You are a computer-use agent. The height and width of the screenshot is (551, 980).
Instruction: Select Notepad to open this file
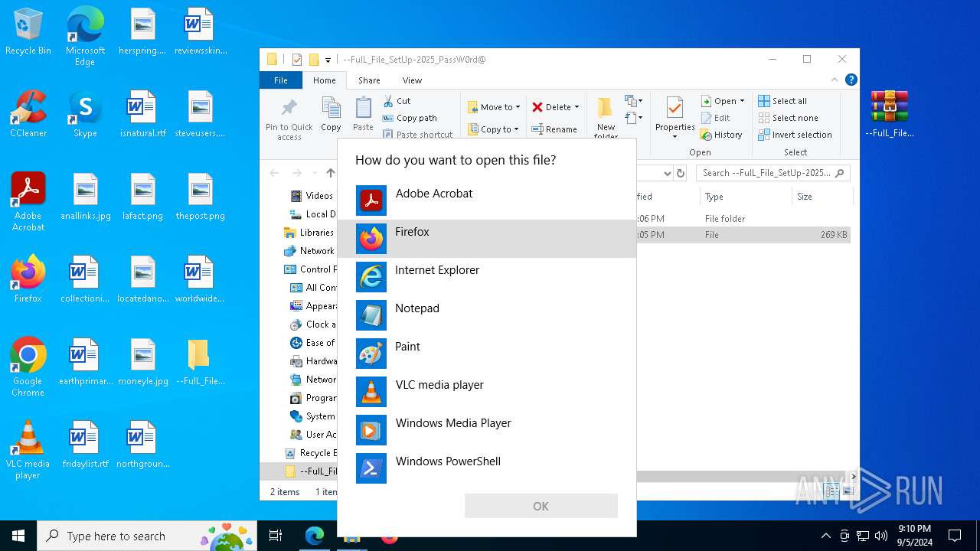tap(486, 315)
